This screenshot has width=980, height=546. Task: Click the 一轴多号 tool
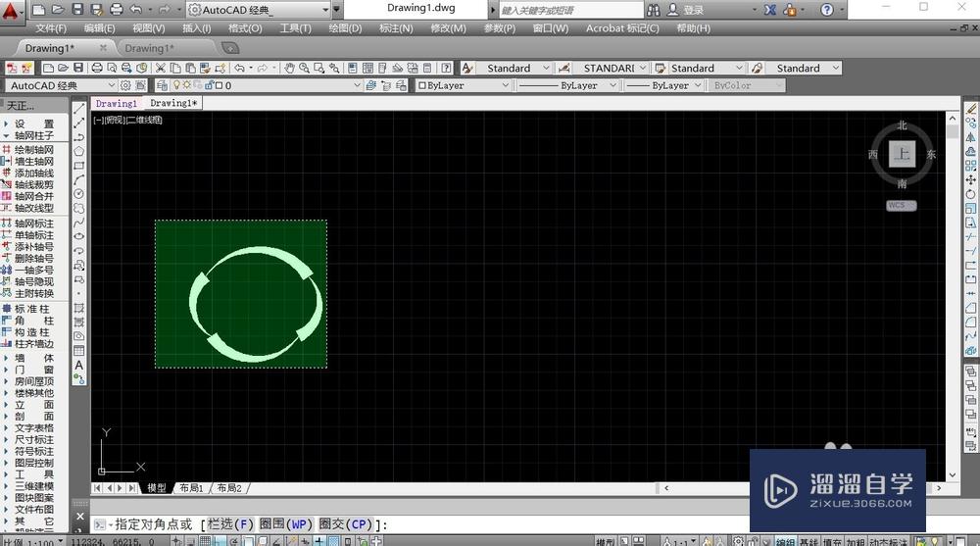(28, 271)
